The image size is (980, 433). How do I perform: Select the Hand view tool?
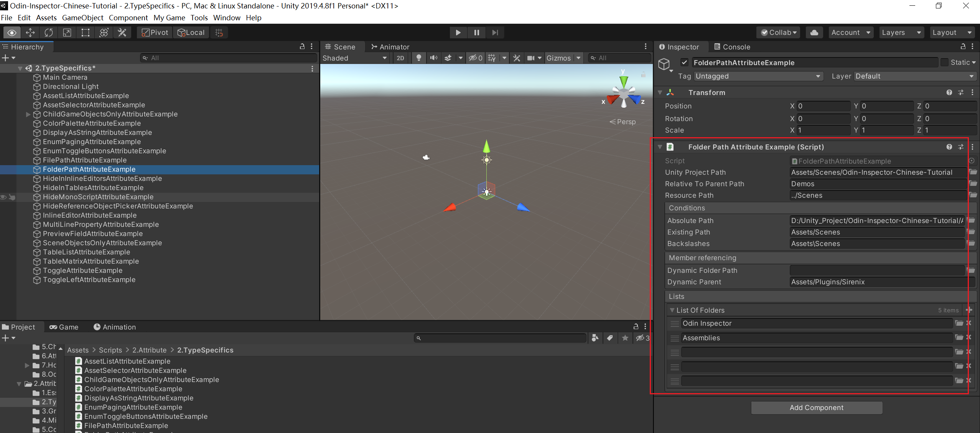click(12, 33)
